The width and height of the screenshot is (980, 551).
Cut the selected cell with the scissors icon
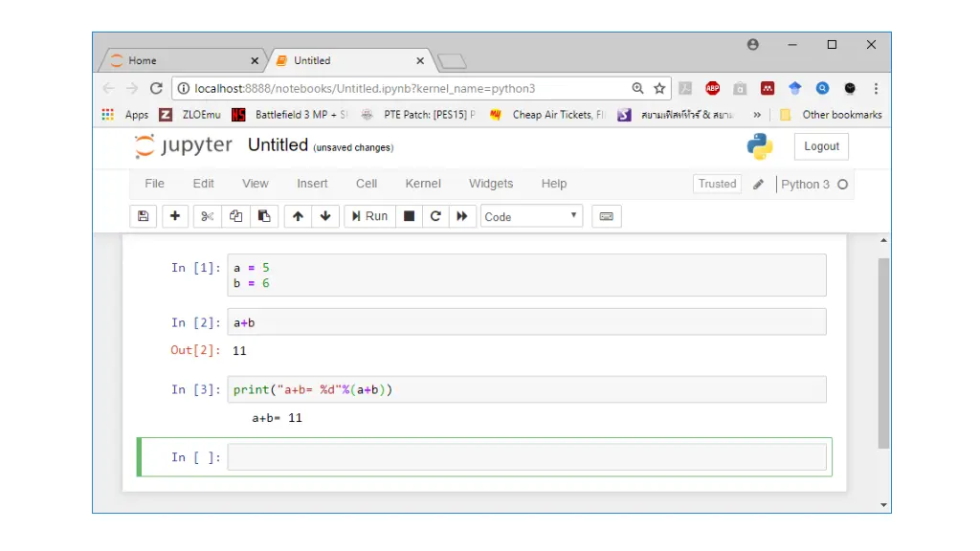pyautogui.click(x=207, y=216)
